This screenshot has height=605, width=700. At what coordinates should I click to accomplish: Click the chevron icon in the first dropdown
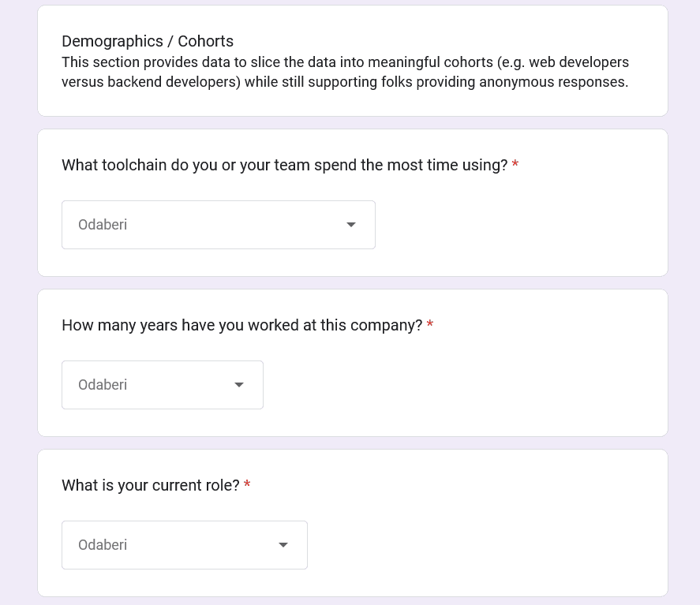350,224
